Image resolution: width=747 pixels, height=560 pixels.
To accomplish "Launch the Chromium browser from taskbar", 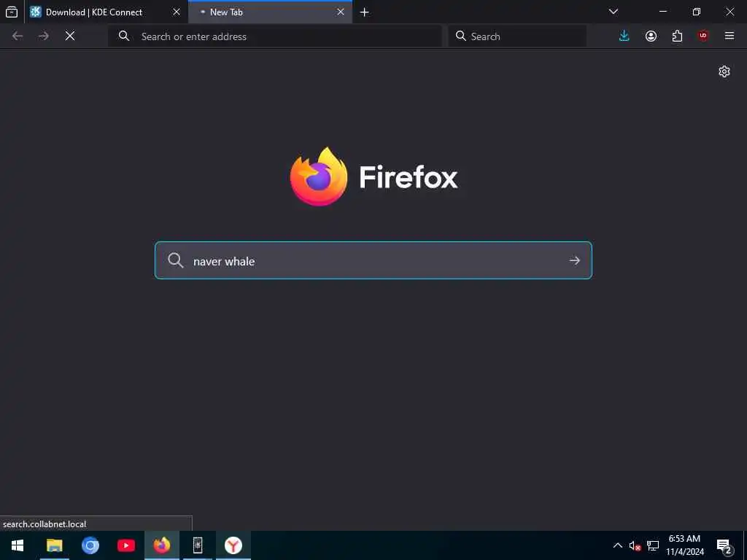I will (x=90, y=545).
